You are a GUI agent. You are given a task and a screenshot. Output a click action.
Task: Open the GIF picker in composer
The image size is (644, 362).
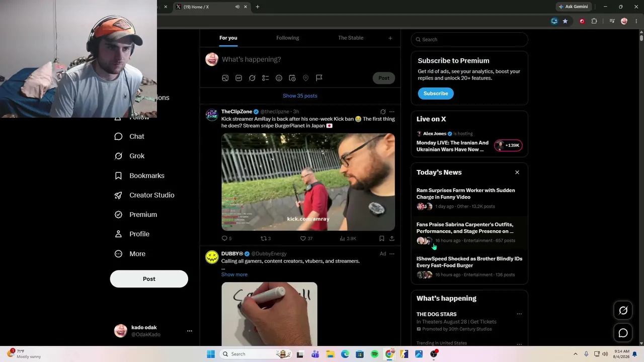[238, 78]
